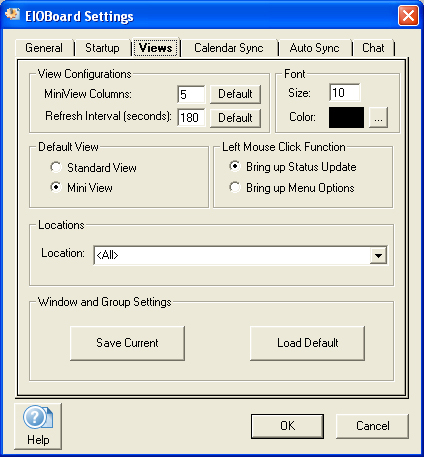Click the black font color swatch

click(x=346, y=117)
